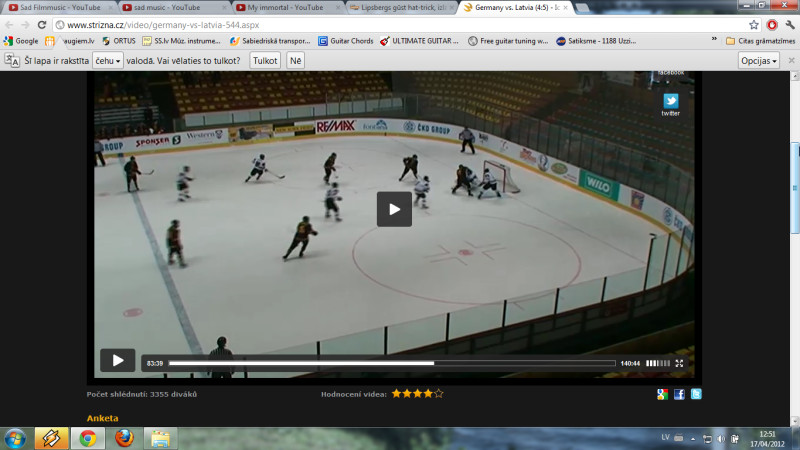800x450 pixels.
Task: Go forward with the browser forward arrow
Action: [x=25, y=25]
